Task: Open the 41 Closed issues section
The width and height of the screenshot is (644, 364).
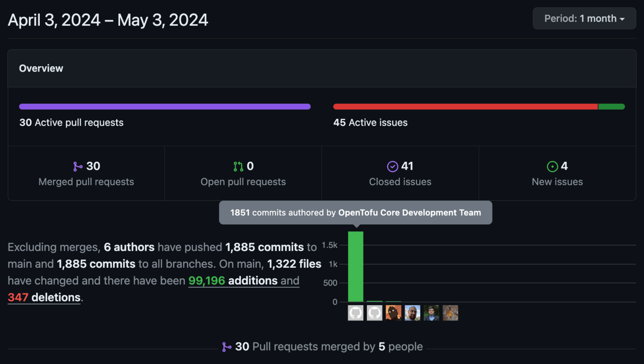Action: coord(400,174)
